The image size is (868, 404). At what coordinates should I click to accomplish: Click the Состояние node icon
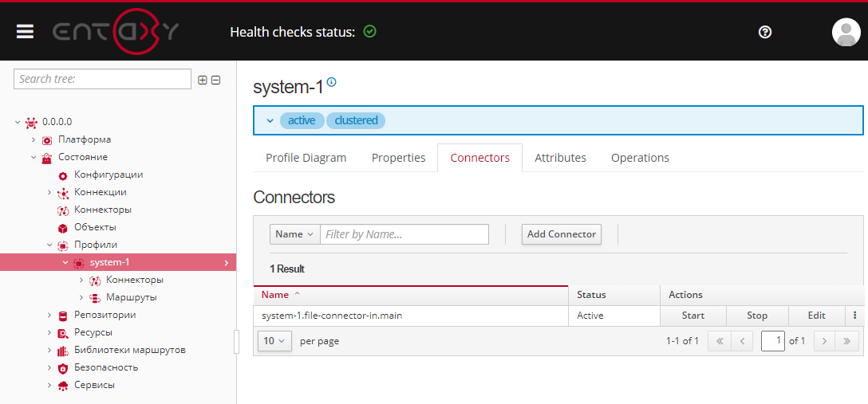tap(47, 158)
